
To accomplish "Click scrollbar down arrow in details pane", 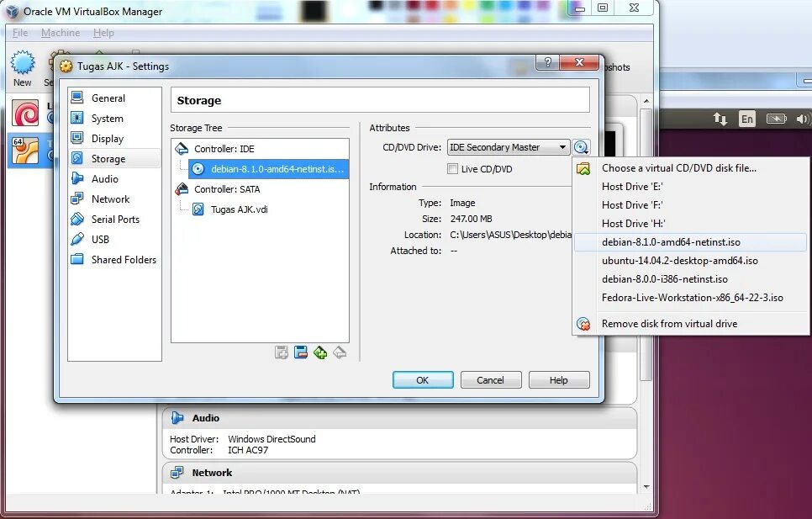I will [646, 486].
